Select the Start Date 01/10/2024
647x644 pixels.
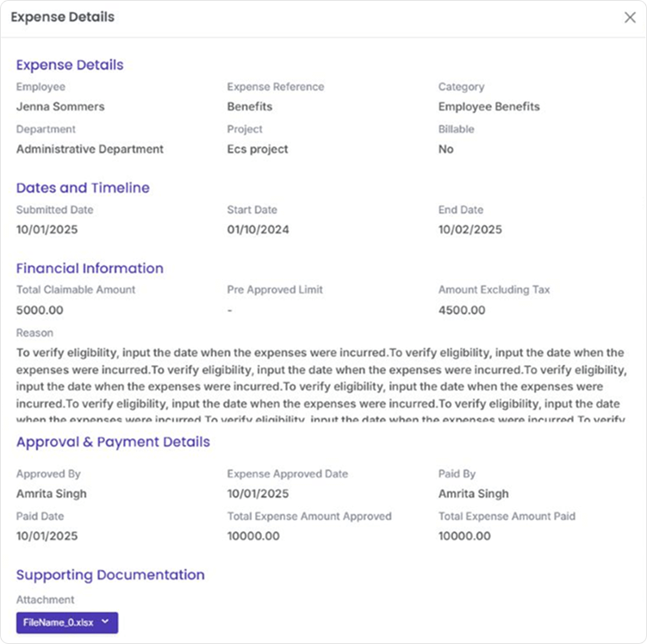coord(258,230)
